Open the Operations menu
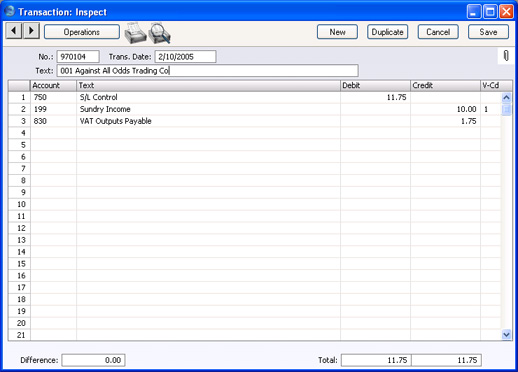Image resolution: width=518 pixels, height=372 pixels. pos(82,32)
